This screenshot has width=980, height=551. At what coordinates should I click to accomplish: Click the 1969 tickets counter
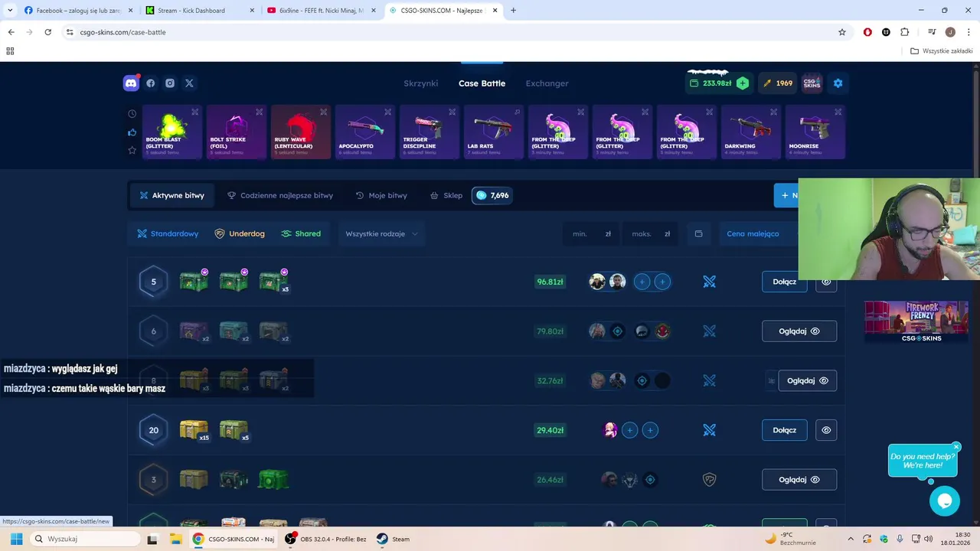[x=778, y=83]
